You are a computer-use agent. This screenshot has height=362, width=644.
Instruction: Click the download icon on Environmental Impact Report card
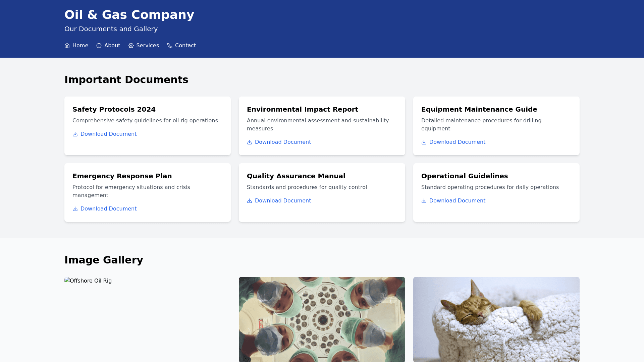pyautogui.click(x=249, y=142)
